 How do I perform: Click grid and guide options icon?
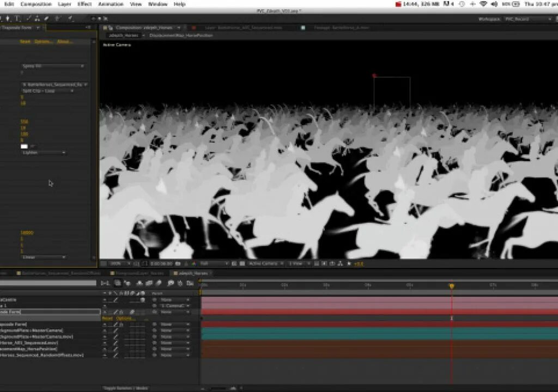(x=137, y=264)
